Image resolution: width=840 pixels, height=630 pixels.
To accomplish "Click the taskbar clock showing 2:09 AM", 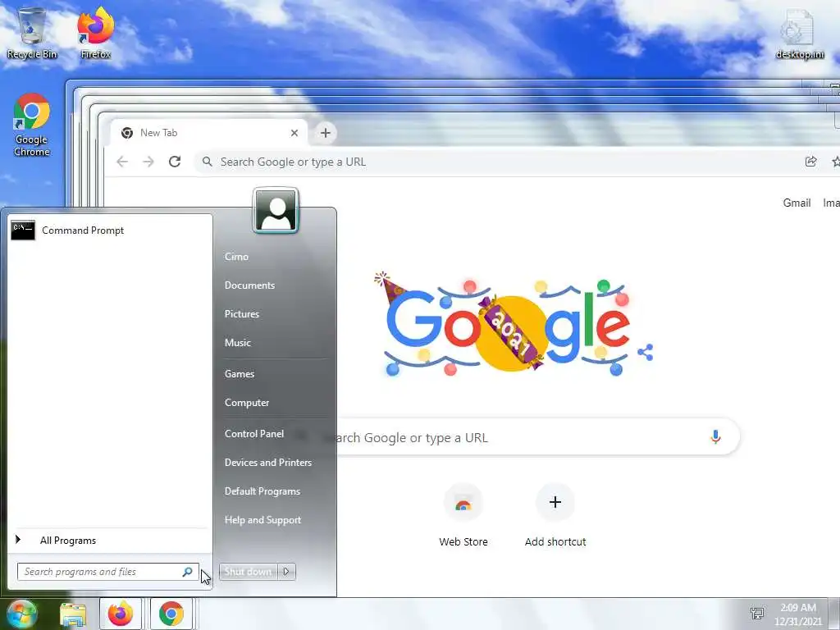I will tap(797, 614).
